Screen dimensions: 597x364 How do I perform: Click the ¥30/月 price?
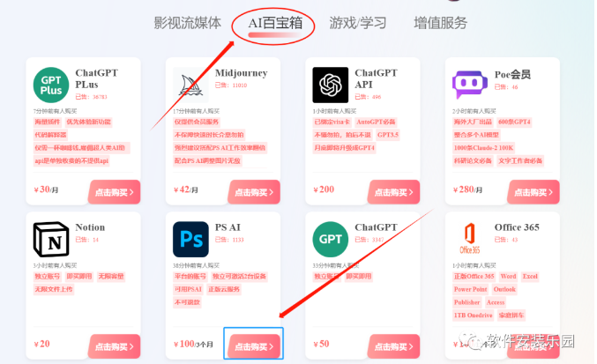[46, 189]
